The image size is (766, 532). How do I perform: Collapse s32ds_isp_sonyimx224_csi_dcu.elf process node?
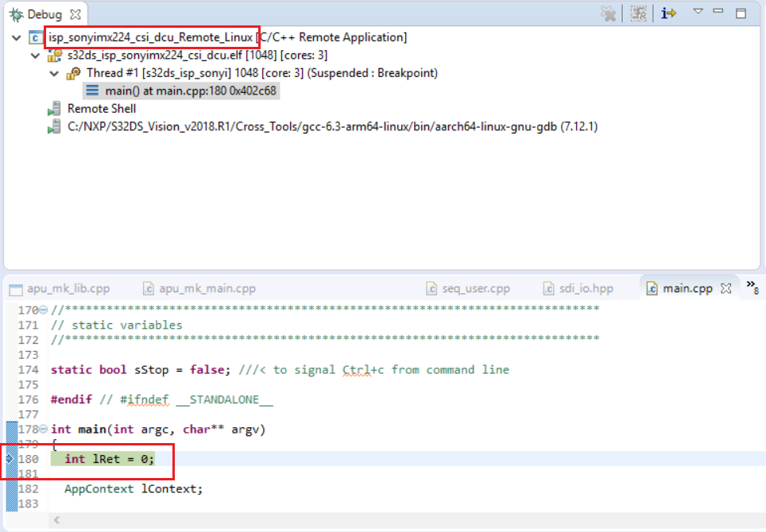point(35,56)
